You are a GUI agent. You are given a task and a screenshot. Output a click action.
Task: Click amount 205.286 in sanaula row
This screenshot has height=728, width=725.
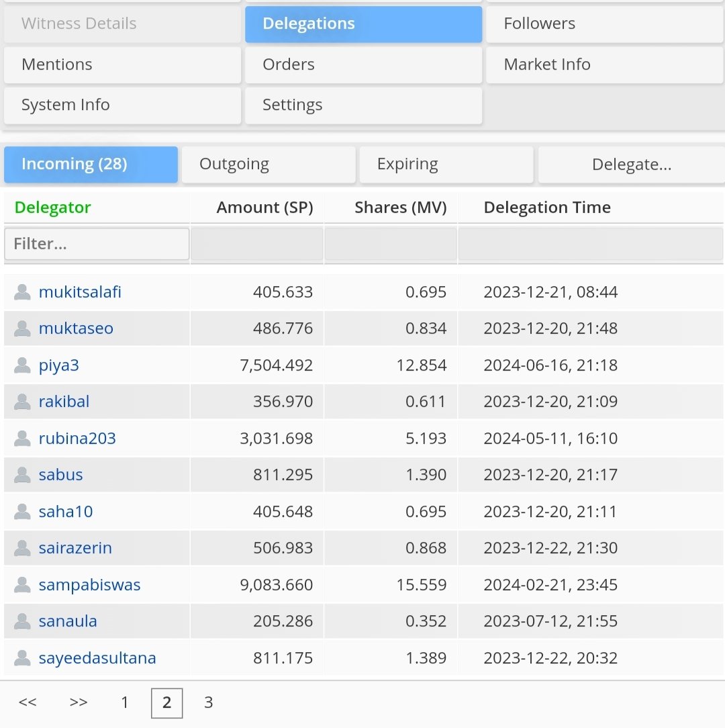[x=283, y=621]
